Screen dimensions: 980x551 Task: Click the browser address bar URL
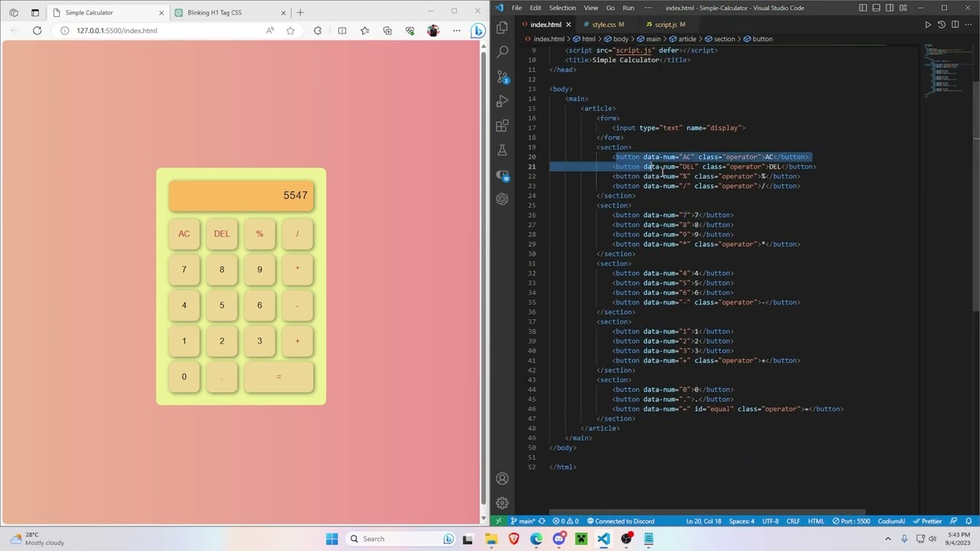[116, 31]
